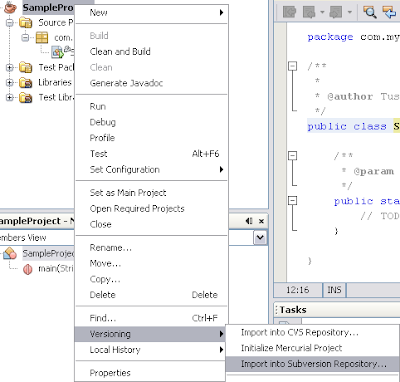This screenshot has width=400, height=382.
Task: Select the SampleProject class icon in Navigator
Action: pyautogui.click(x=10, y=254)
